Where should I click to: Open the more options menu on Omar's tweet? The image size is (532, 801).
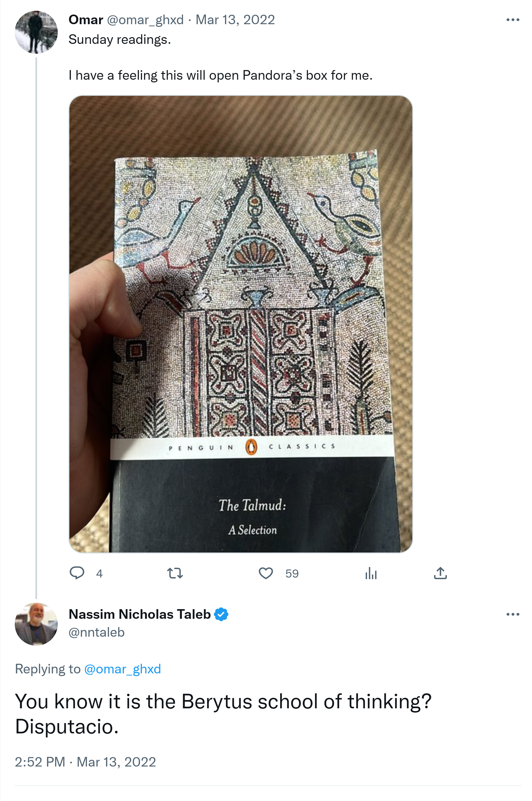click(512, 20)
